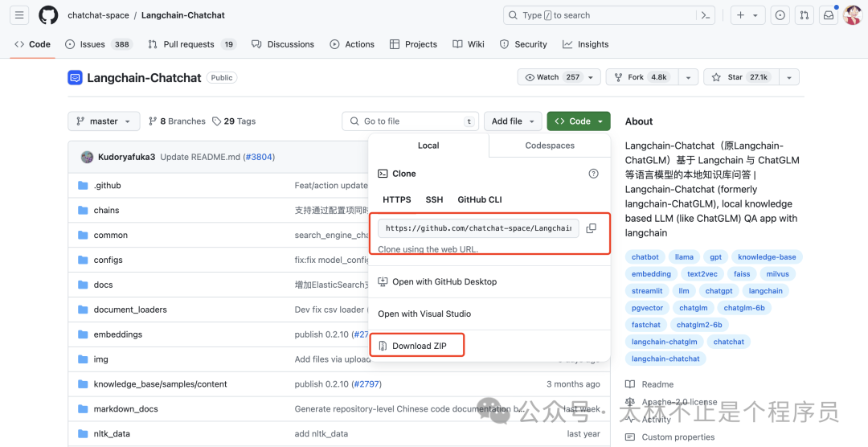Click the streamlit topic tag
The width and height of the screenshot is (868, 447).
pyautogui.click(x=646, y=291)
